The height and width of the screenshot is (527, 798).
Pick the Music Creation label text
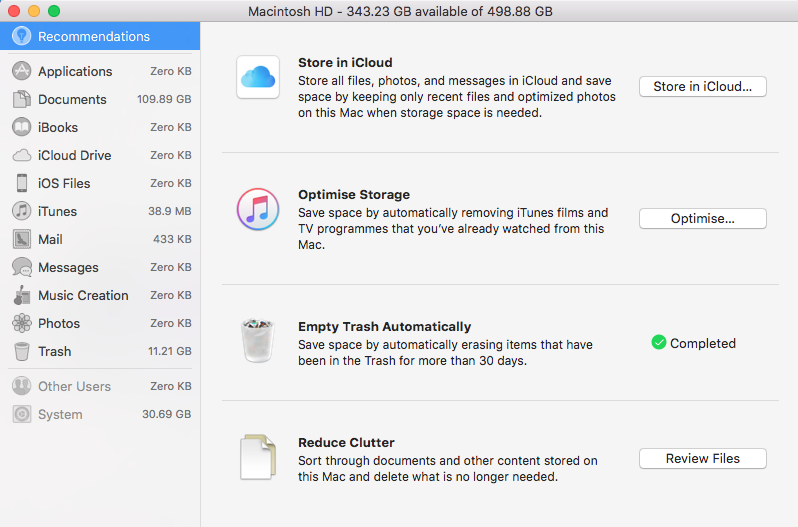coord(83,296)
